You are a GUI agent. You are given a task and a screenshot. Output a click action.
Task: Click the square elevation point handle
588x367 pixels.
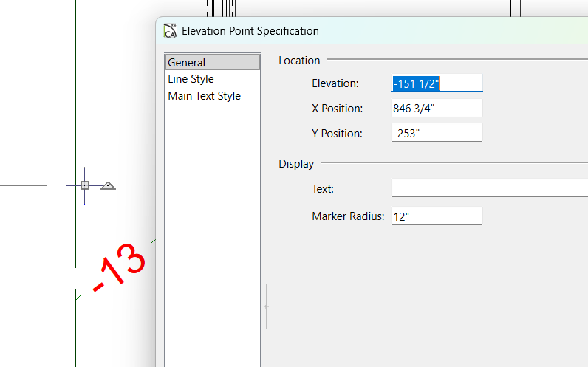(85, 185)
